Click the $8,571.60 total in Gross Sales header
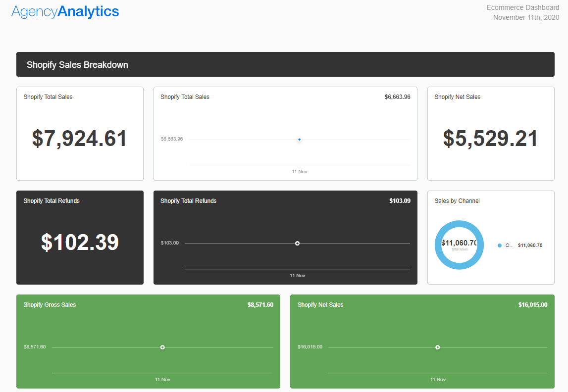The width and height of the screenshot is (568, 392). pyautogui.click(x=260, y=305)
